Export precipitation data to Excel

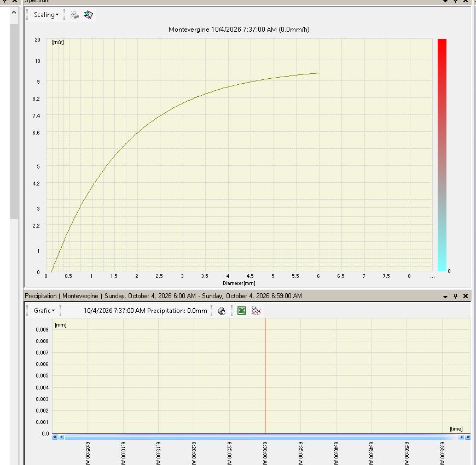(242, 311)
